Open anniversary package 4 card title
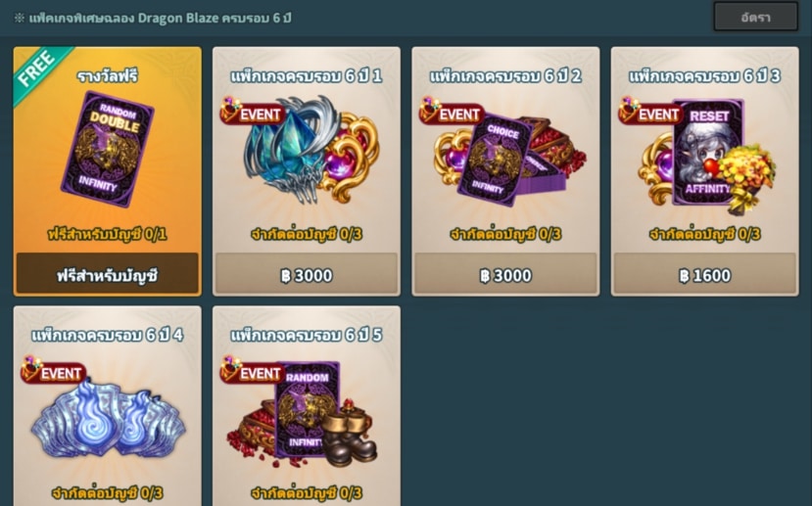The image size is (812, 506). (108, 335)
